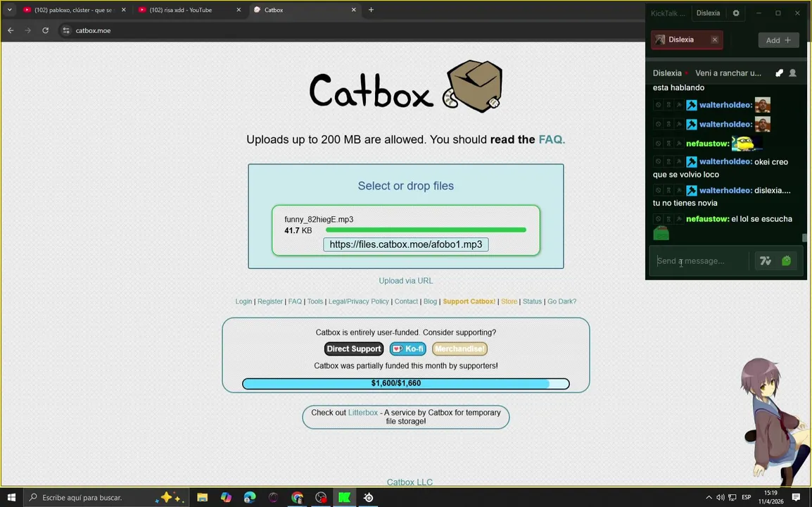Screen dimensions: 812x507
Task: Open volume control in system tray
Action: point(721,498)
